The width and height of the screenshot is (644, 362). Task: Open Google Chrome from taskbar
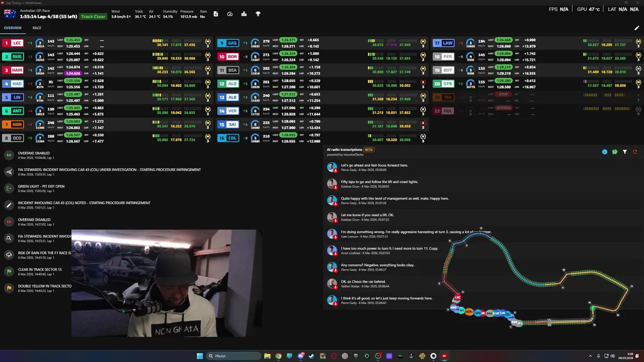point(278,356)
